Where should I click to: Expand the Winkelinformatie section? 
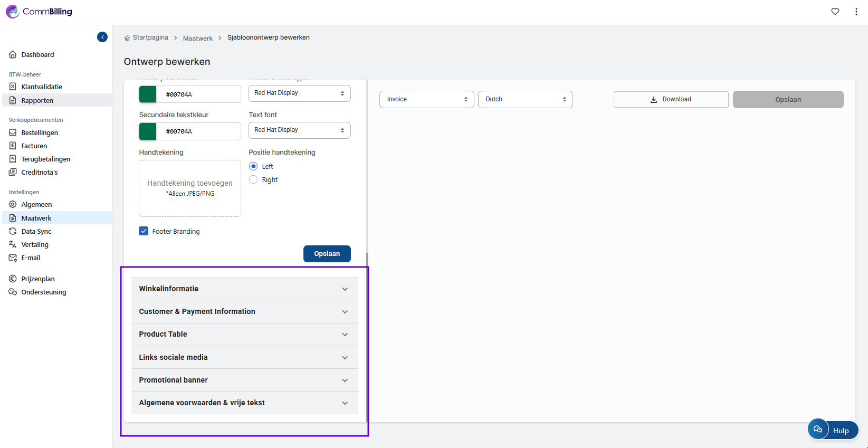(244, 289)
